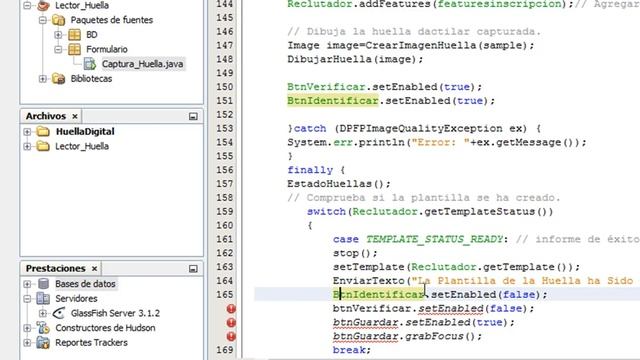Image resolution: width=640 pixels, height=360 pixels.
Task: Click line number 150 in gutter
Action: 225,87
